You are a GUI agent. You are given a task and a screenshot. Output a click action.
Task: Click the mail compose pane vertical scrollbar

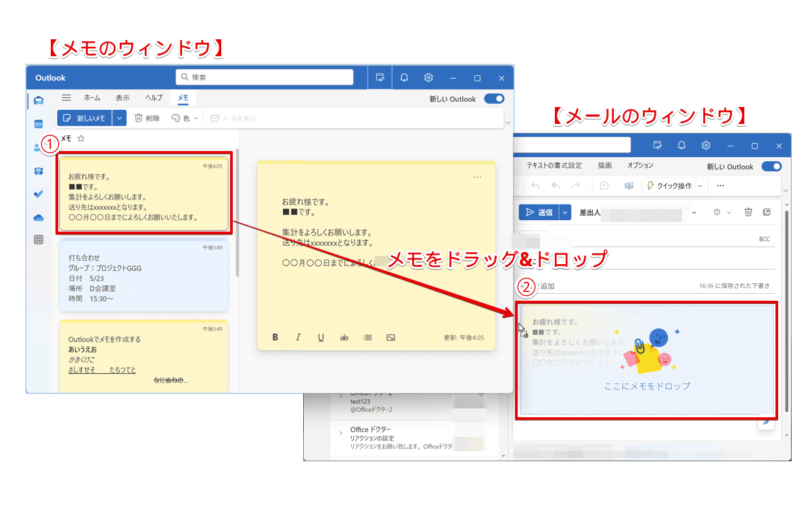(x=786, y=311)
